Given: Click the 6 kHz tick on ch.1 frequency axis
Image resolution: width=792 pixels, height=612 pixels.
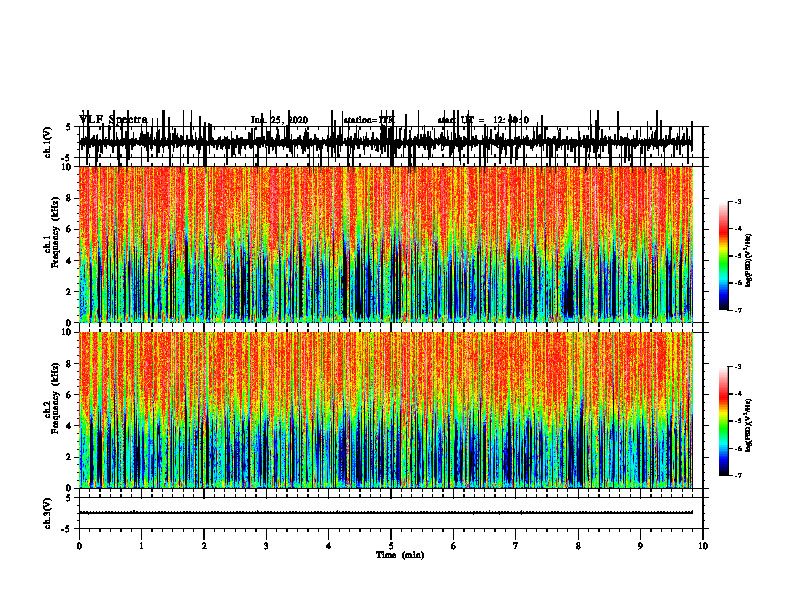Looking at the screenshot, I should pyautogui.click(x=70, y=230).
